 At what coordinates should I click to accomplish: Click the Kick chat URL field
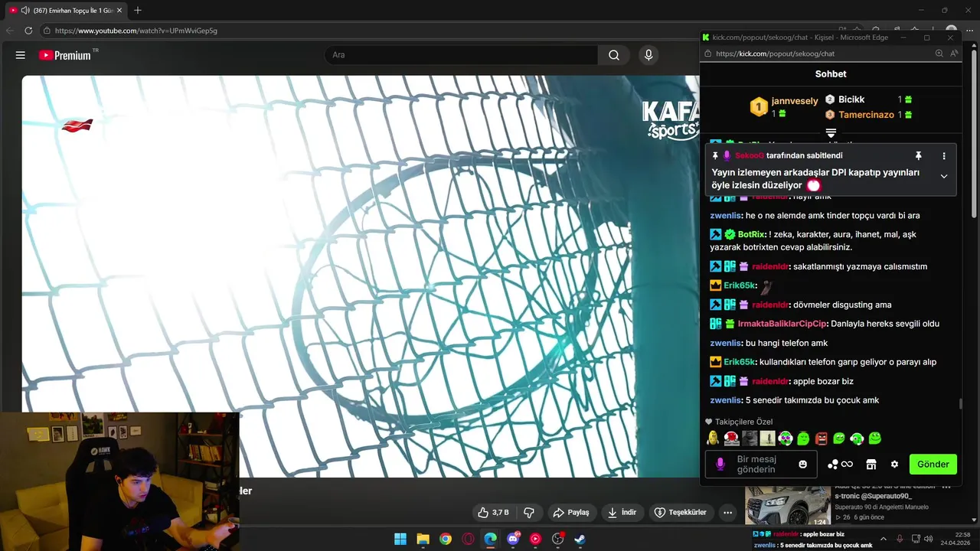[776, 54]
